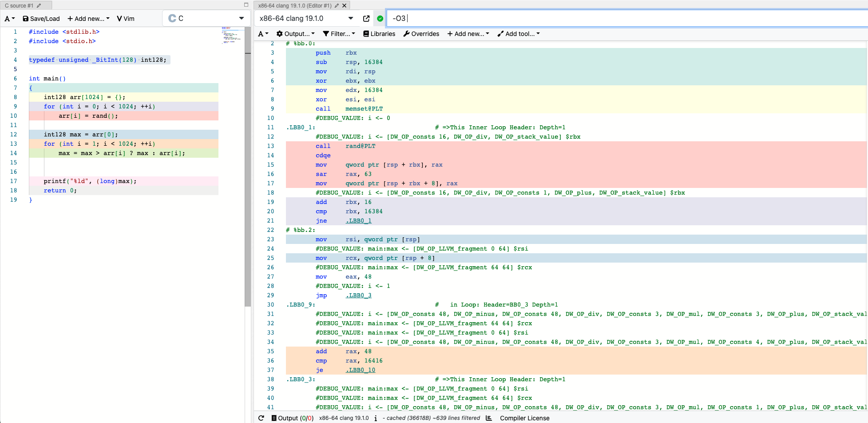Open the Output options menu

click(x=295, y=34)
